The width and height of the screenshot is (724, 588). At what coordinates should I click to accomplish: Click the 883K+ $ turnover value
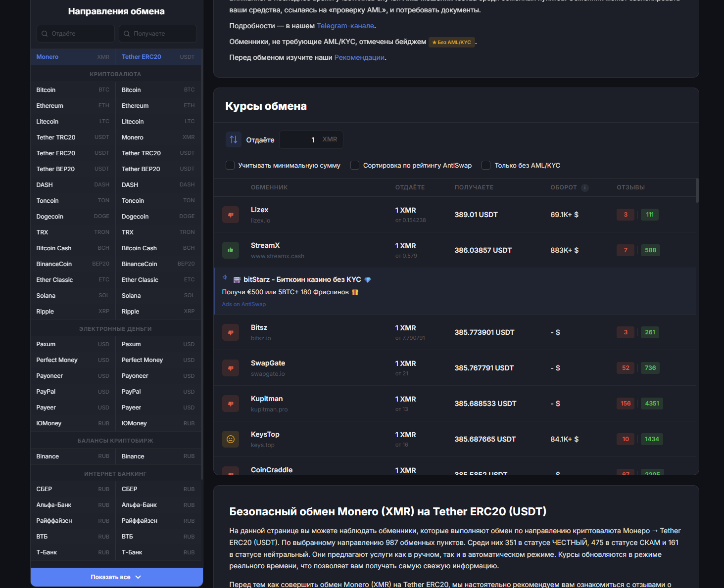564,250
